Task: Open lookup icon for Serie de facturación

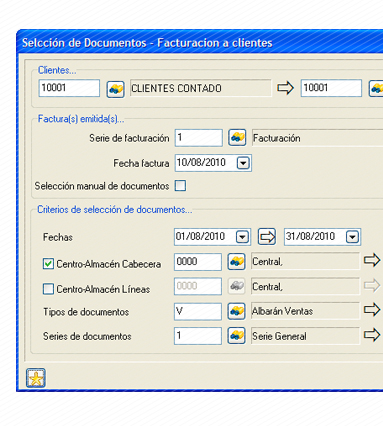Action: click(x=237, y=138)
